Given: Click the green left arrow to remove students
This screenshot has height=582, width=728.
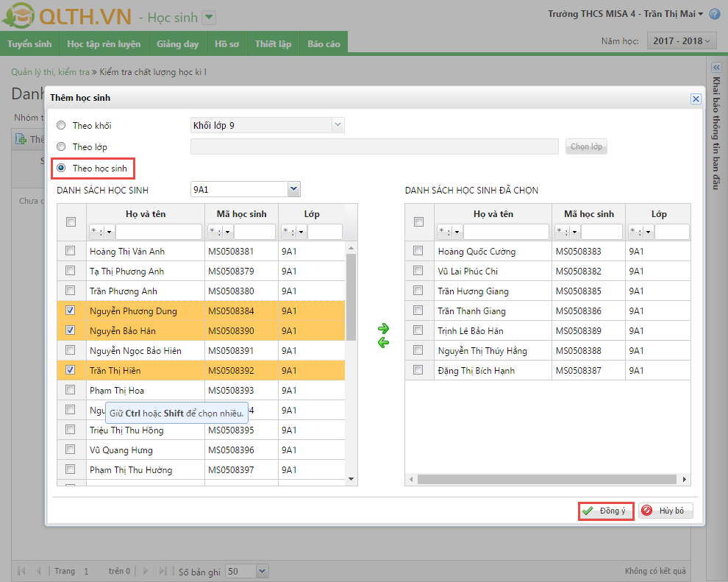Looking at the screenshot, I should click(383, 342).
